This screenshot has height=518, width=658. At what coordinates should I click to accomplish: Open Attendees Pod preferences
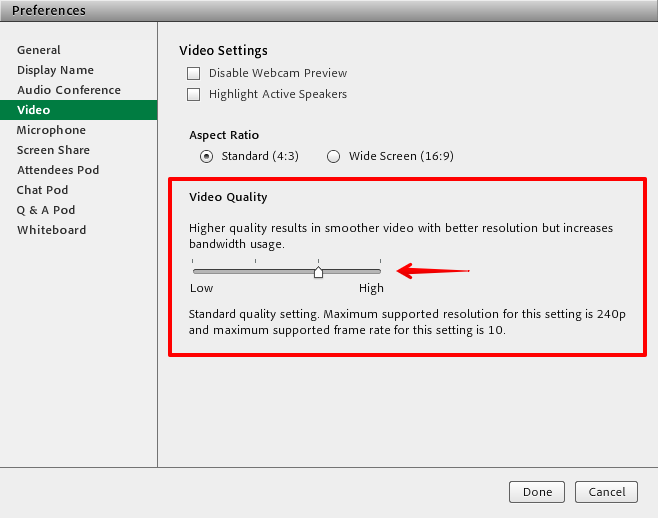58,170
